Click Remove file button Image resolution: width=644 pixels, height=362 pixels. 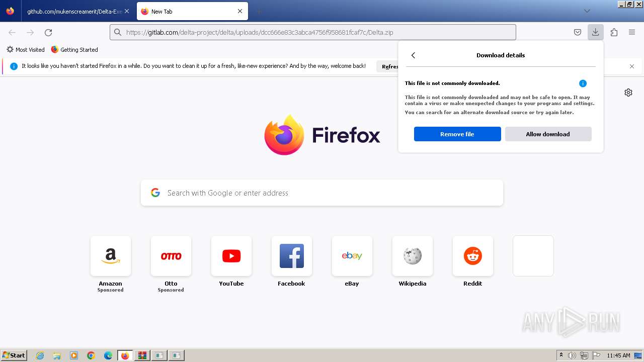(457, 134)
